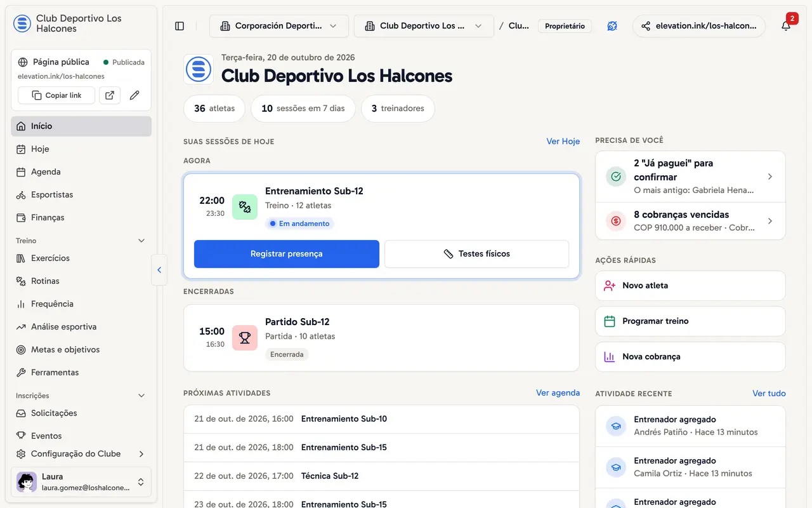Copy the public page link

pyautogui.click(x=56, y=95)
